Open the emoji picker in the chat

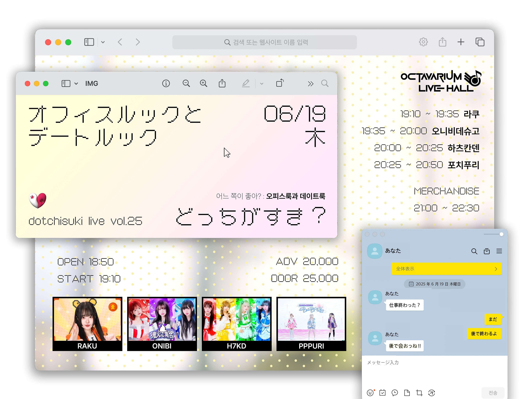370,393
